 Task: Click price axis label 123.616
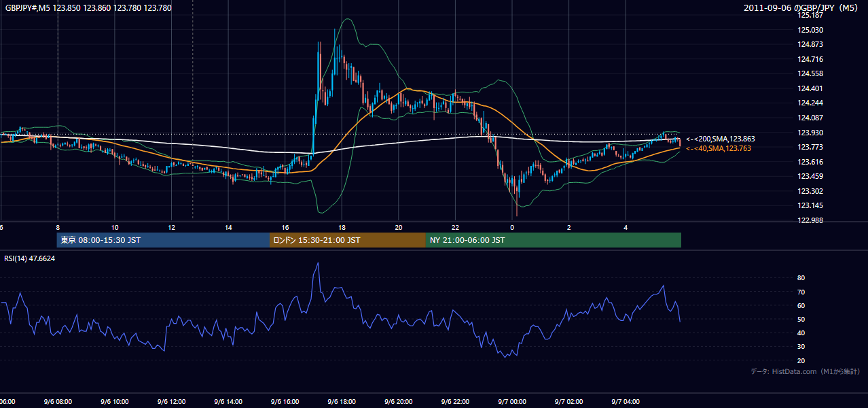(810, 162)
